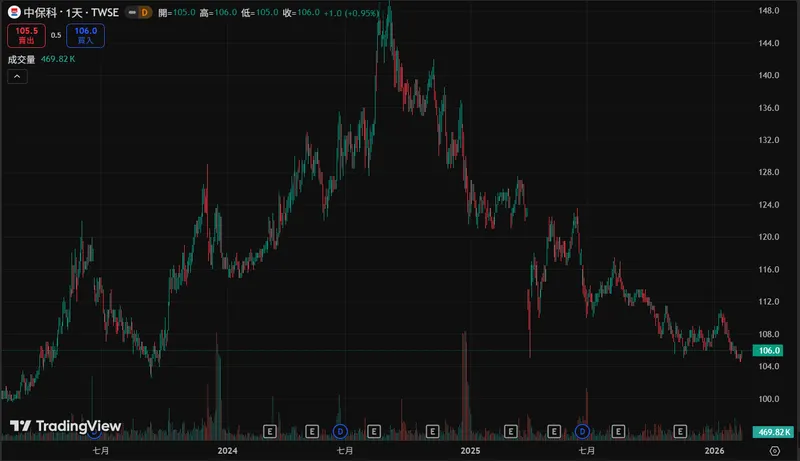
Task: Collapse the indicator legend with the chevron
Action: tap(17, 76)
